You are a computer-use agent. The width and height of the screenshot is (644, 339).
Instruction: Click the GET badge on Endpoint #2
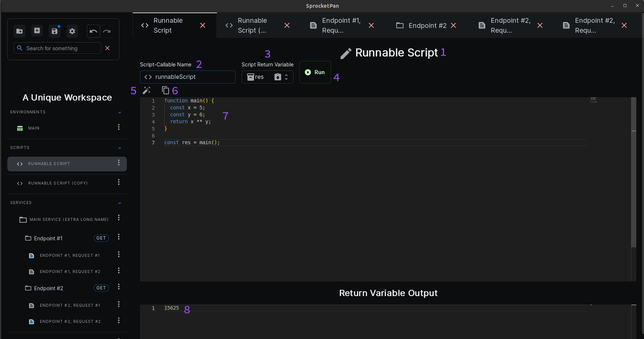[101, 288]
